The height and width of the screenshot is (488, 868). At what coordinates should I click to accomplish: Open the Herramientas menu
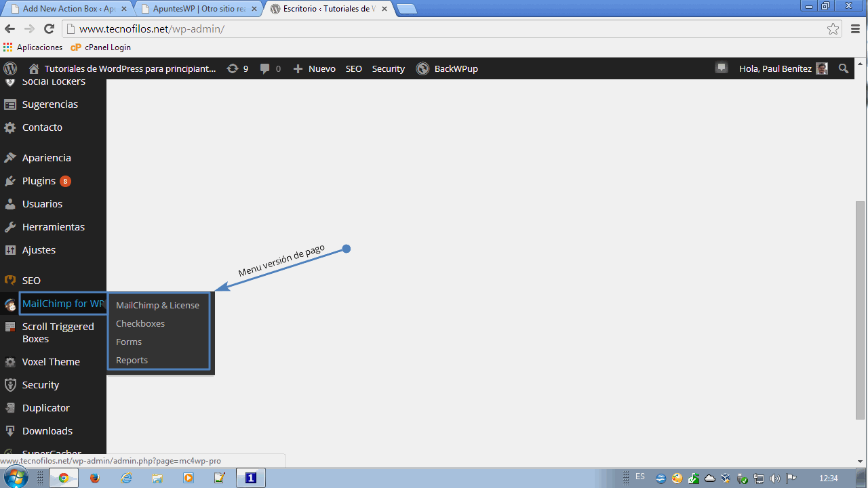[x=53, y=227]
